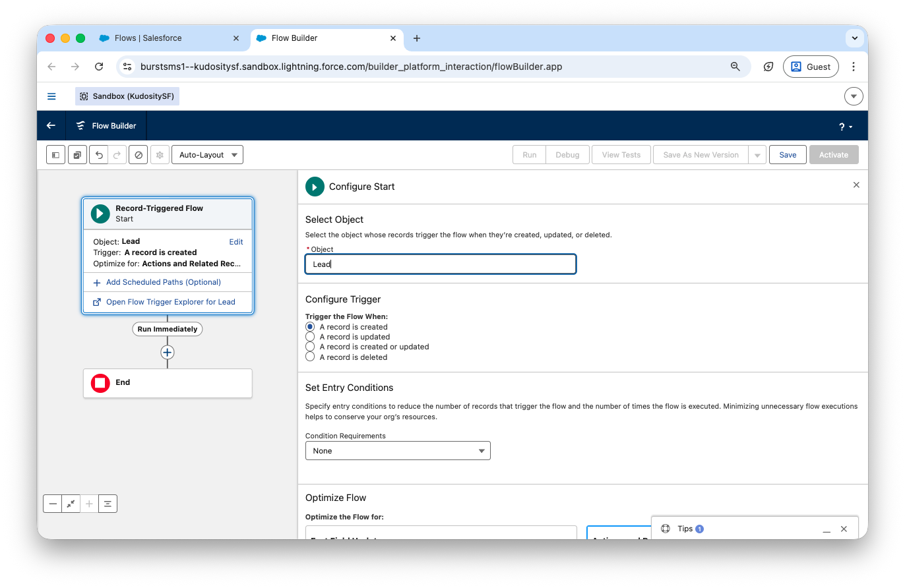Click the plus icon to add element
The image size is (905, 588).
[168, 353]
